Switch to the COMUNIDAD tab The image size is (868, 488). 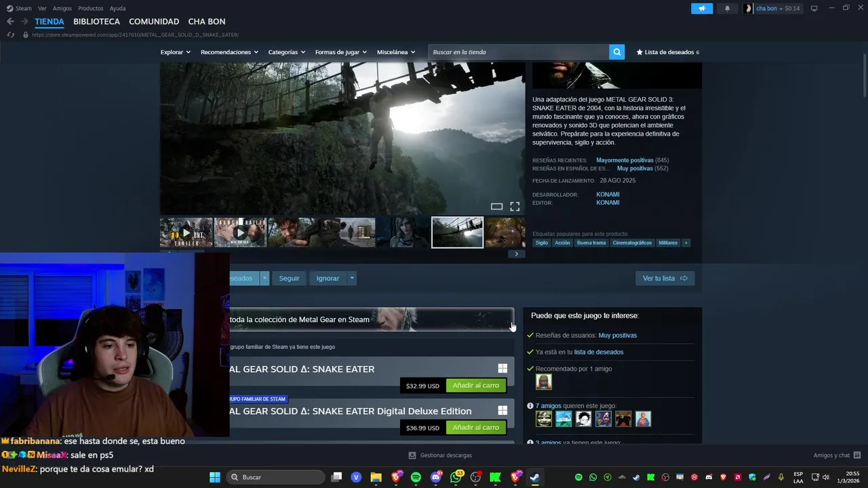[x=154, y=22]
